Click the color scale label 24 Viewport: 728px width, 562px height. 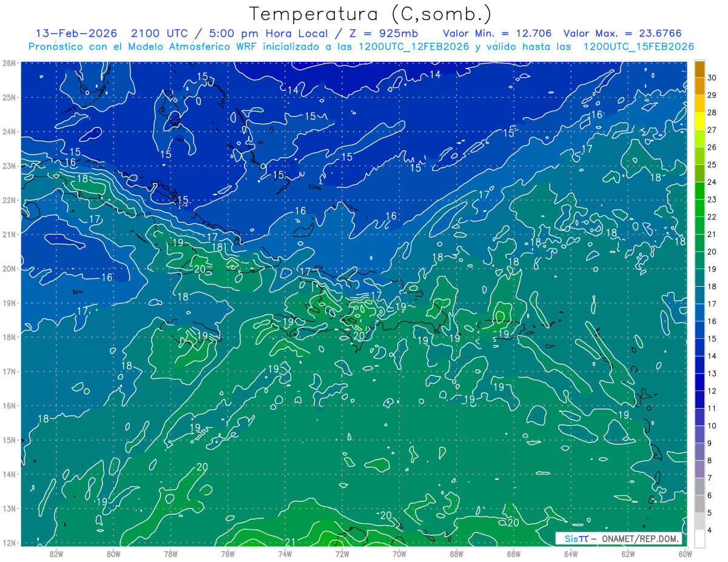click(712, 182)
